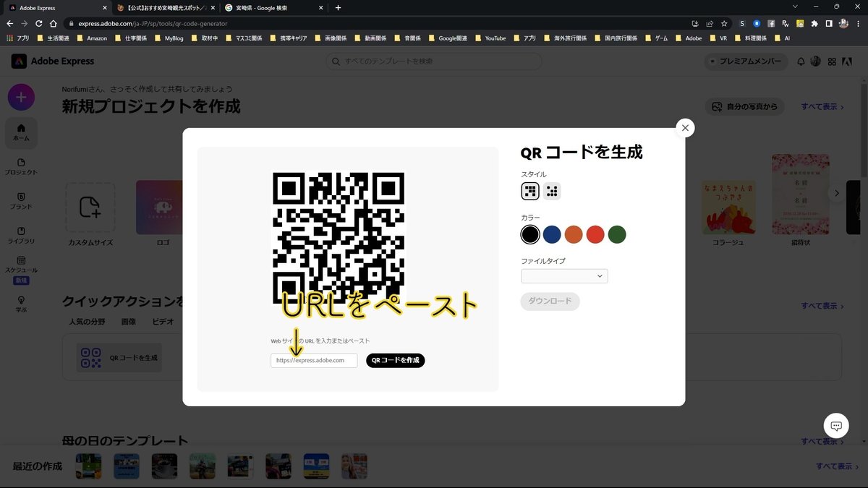Click すべて表示 in クイックアクション row
This screenshot has width=868, height=488.
coord(822,306)
